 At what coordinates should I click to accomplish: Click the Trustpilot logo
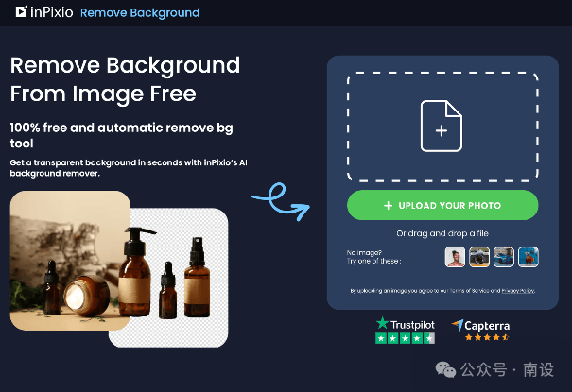click(405, 324)
